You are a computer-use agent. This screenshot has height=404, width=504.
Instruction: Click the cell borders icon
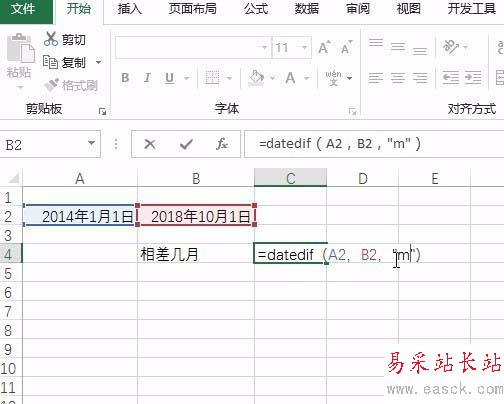212,78
